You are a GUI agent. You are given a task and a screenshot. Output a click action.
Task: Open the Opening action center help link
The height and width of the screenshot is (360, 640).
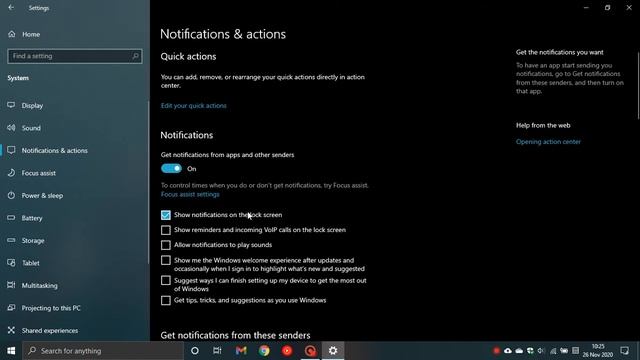[x=548, y=142]
